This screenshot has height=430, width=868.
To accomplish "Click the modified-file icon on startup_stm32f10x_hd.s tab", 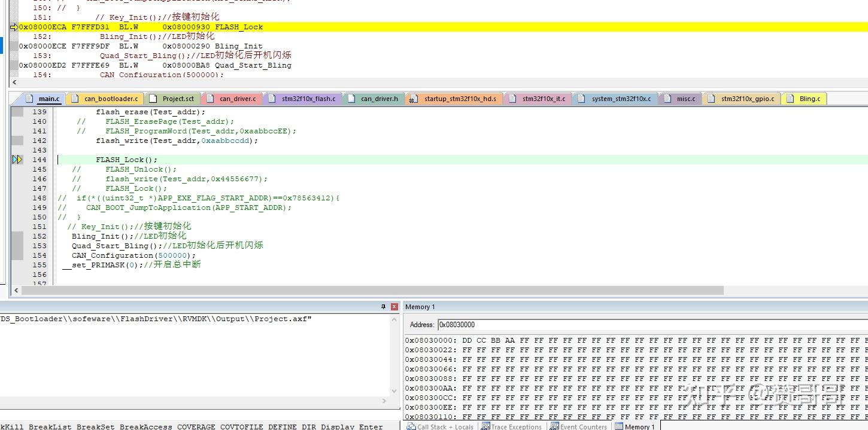I will click(x=413, y=99).
